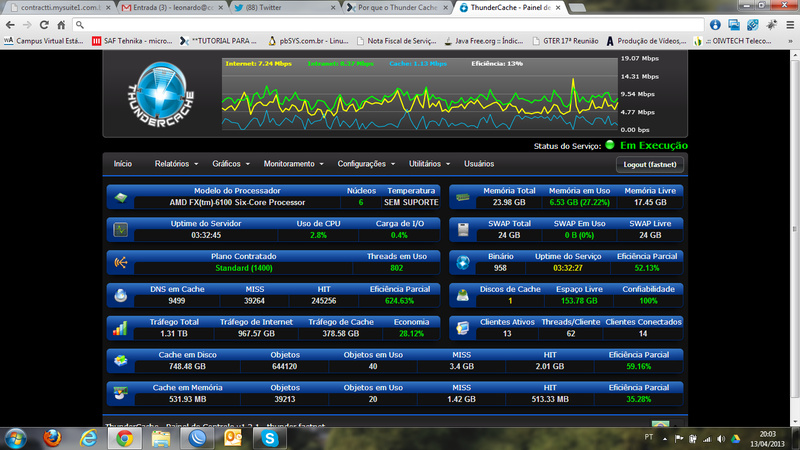Click the browser address bar
The height and width of the screenshot is (450, 800).
coord(388,24)
